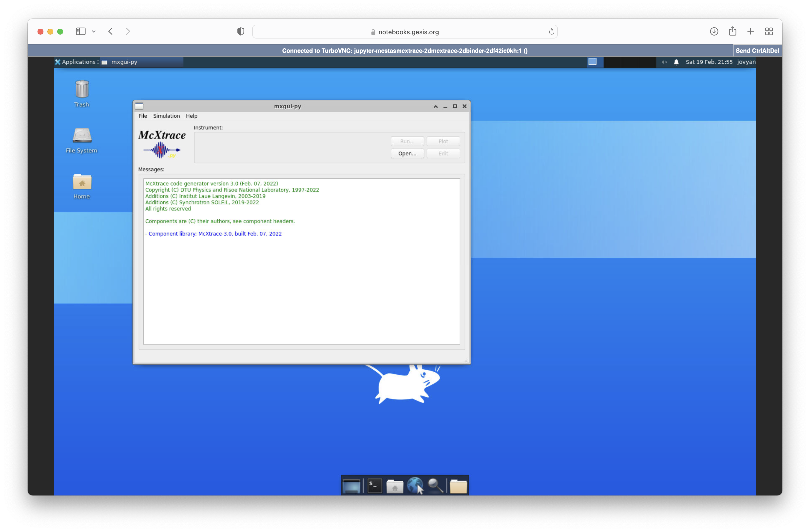Click the web browser globe dock icon
Screen dimensions: 810x532
coord(415,486)
